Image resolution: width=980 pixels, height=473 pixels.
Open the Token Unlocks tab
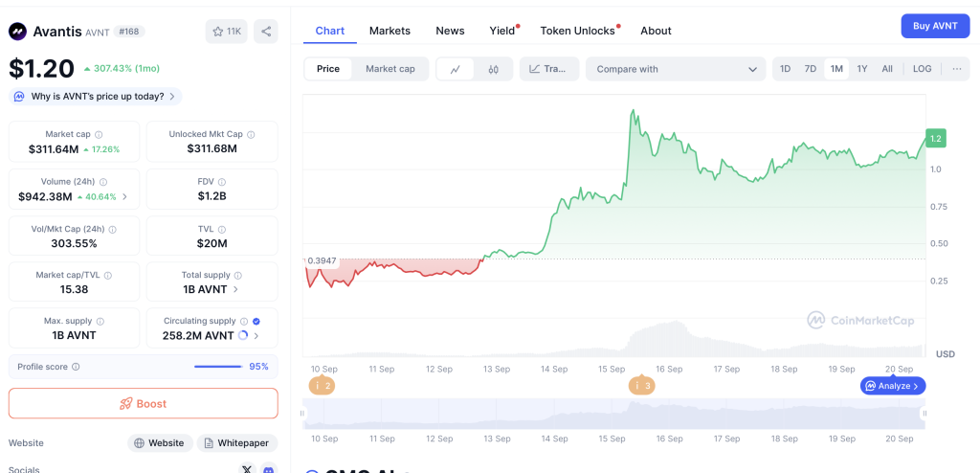(577, 31)
